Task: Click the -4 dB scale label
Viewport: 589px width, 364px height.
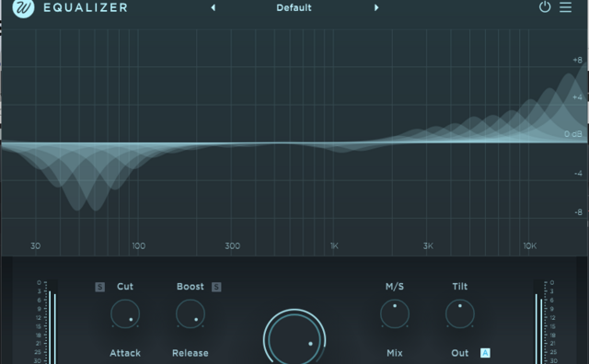Action: pyautogui.click(x=578, y=174)
